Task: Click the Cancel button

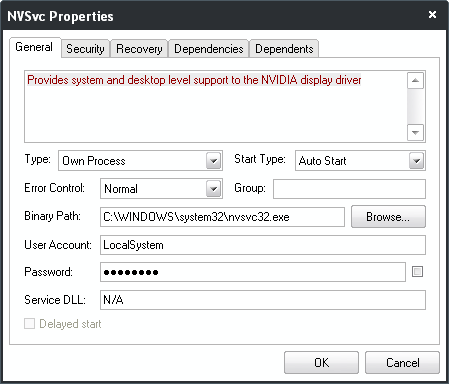Action: tap(402, 363)
